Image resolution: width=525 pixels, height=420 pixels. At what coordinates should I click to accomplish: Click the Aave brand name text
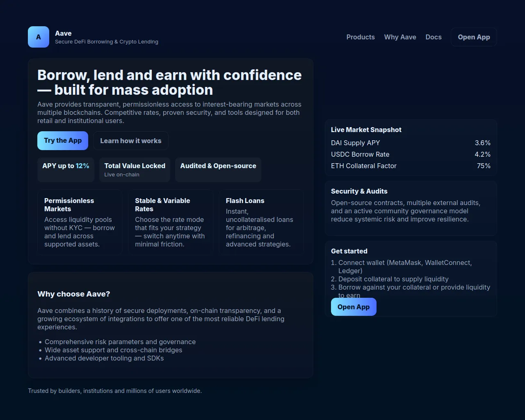(63, 33)
